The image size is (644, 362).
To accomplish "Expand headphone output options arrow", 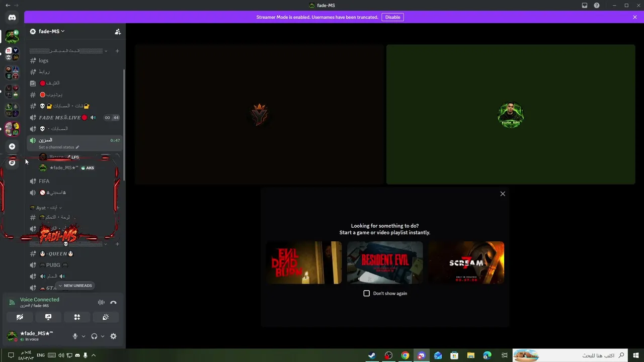I will click(x=103, y=336).
